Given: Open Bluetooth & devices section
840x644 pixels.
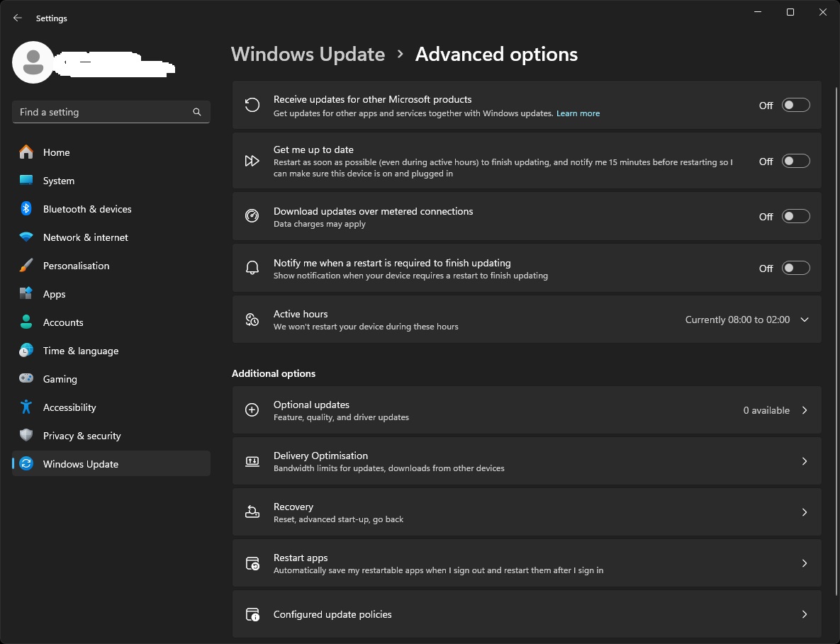Looking at the screenshot, I should (111, 209).
